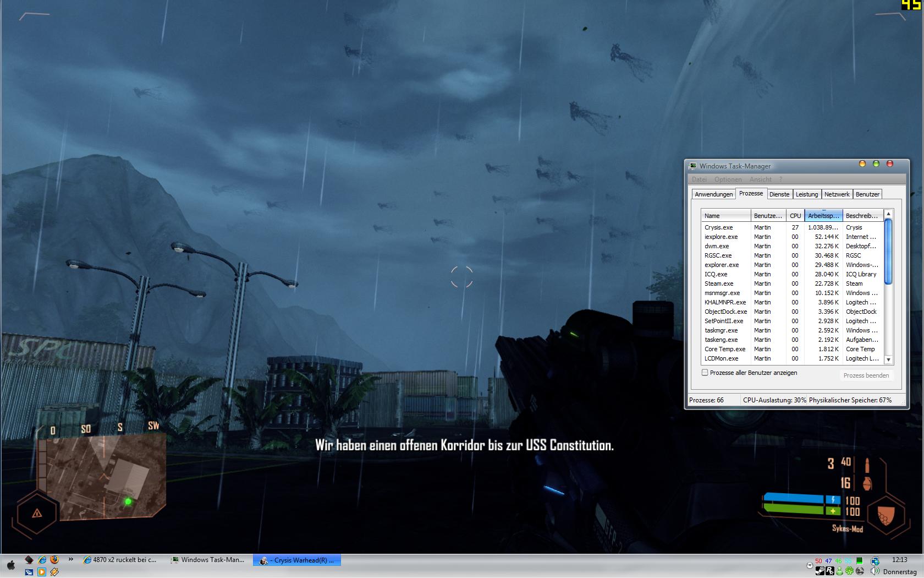The height and width of the screenshot is (578, 924).
Task: Select the ICQ.exe process row
Action: tap(792, 274)
